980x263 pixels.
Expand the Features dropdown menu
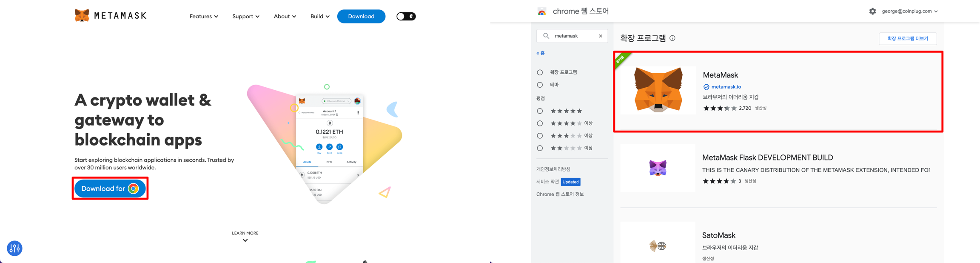click(x=204, y=17)
